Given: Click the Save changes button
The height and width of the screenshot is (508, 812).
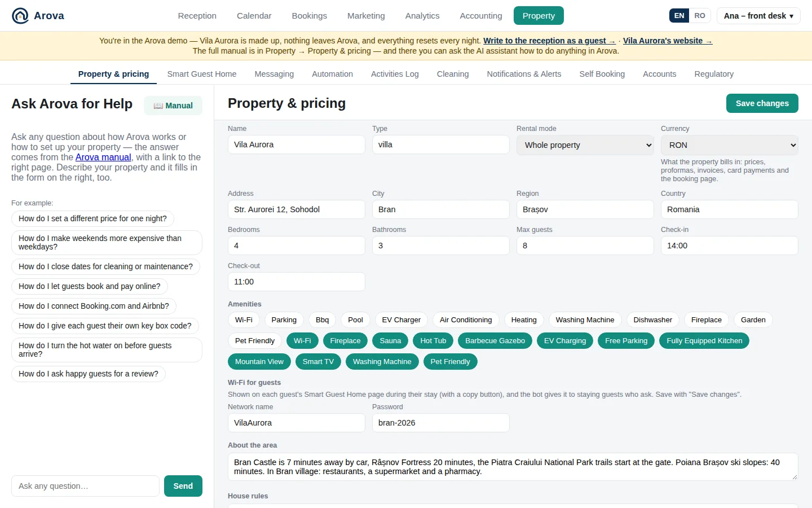Looking at the screenshot, I should (x=762, y=103).
